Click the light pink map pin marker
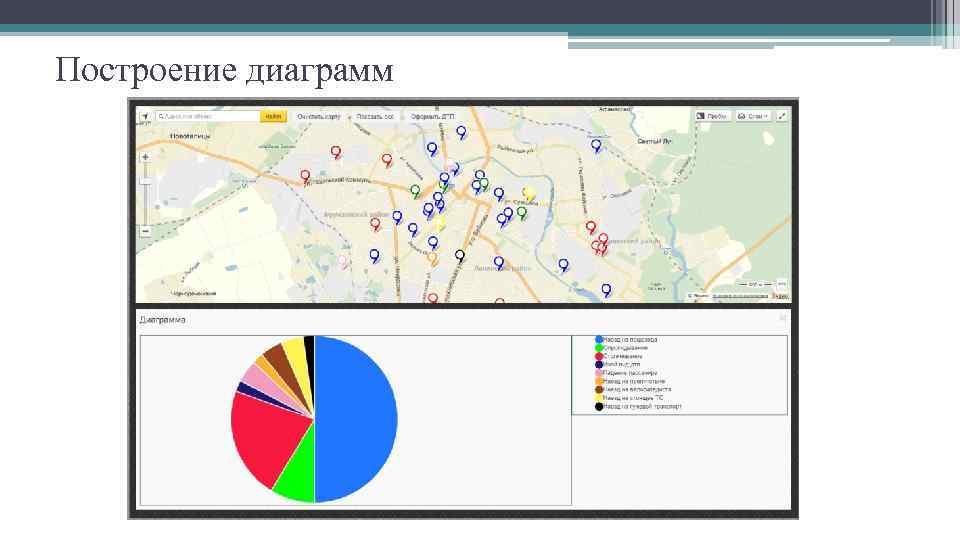 (343, 262)
